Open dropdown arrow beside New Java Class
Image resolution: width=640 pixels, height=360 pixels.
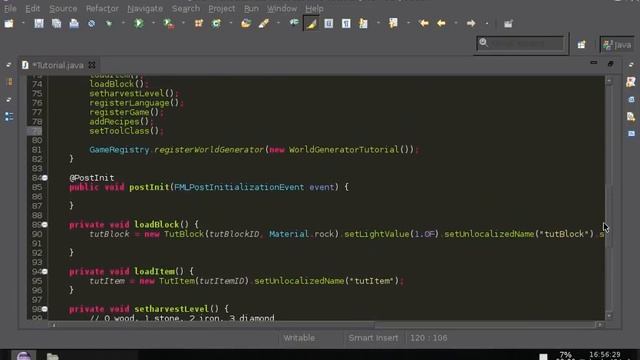coord(231,24)
